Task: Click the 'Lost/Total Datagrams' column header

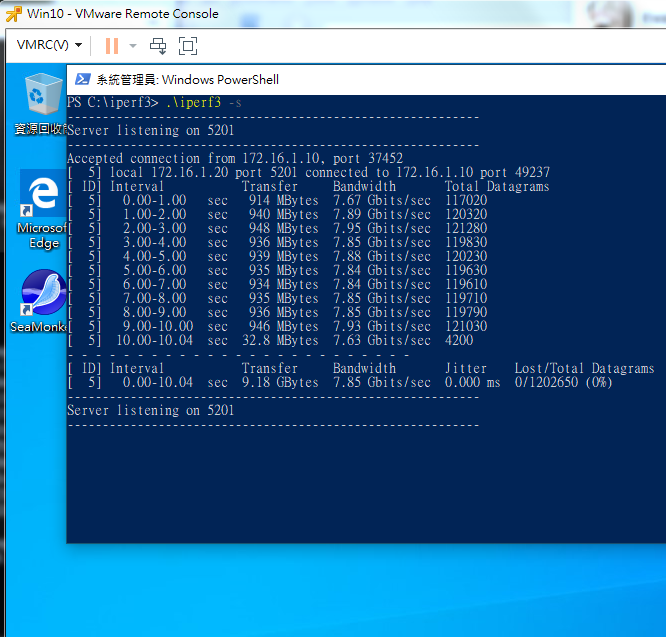Action: tap(584, 369)
